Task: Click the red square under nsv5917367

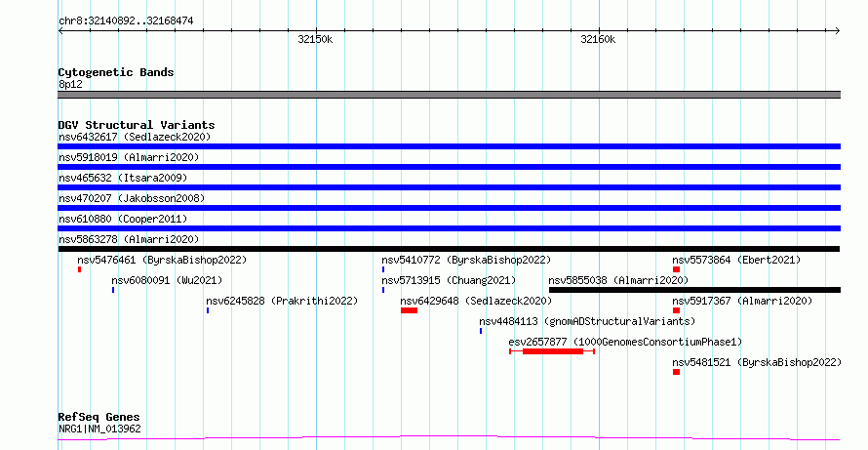Action: pos(677,310)
